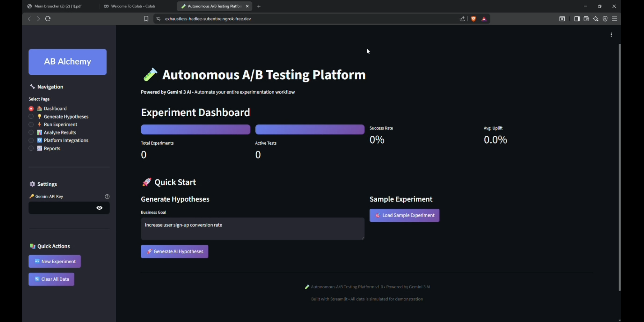Click the share page icon
This screenshot has width=644, height=322.
[x=462, y=19]
